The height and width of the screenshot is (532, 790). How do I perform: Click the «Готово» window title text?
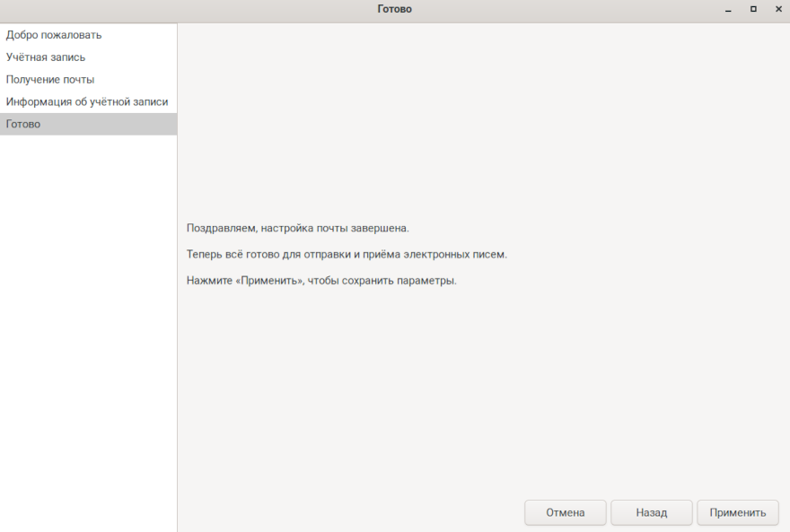click(x=395, y=9)
